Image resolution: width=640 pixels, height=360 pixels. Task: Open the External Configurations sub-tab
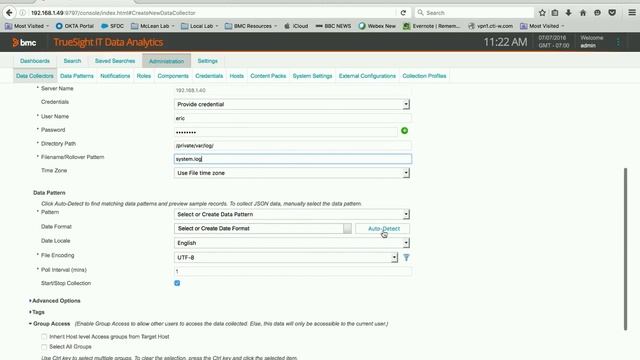(x=367, y=76)
